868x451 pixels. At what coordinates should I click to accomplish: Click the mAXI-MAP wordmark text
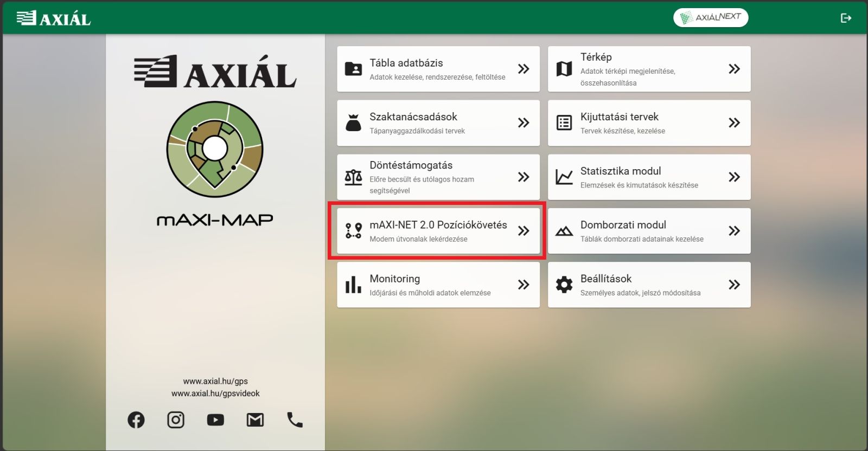(215, 220)
